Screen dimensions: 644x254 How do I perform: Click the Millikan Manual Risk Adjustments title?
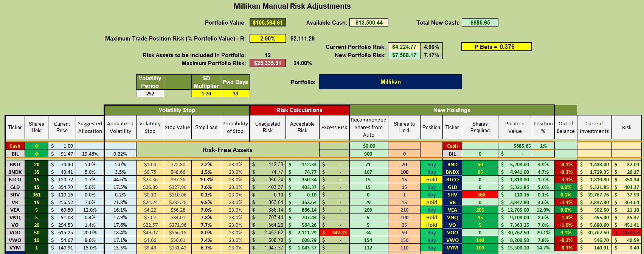coord(292,6)
